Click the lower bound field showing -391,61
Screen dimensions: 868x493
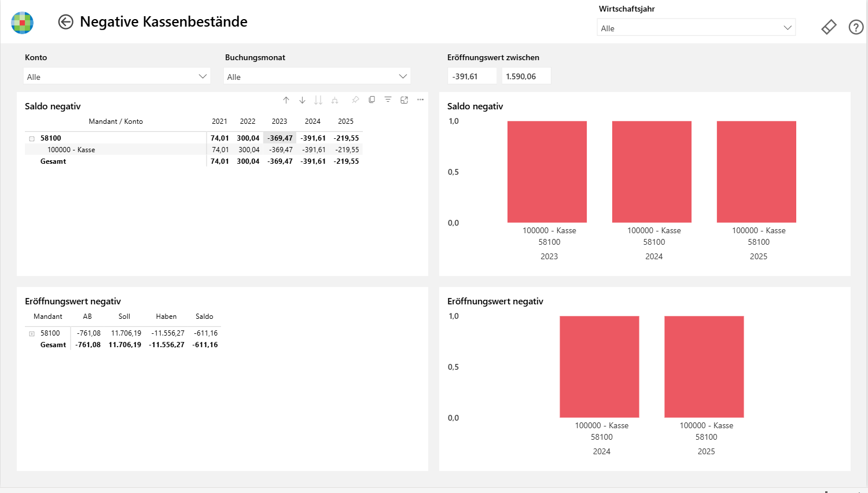[472, 76]
